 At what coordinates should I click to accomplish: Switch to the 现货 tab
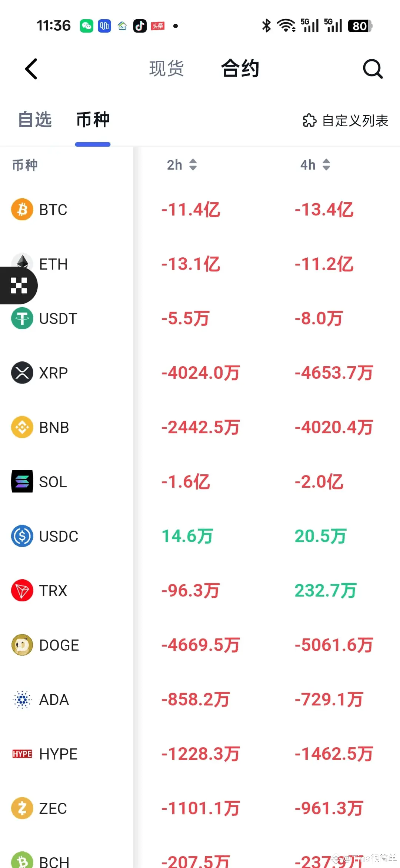pos(166,69)
